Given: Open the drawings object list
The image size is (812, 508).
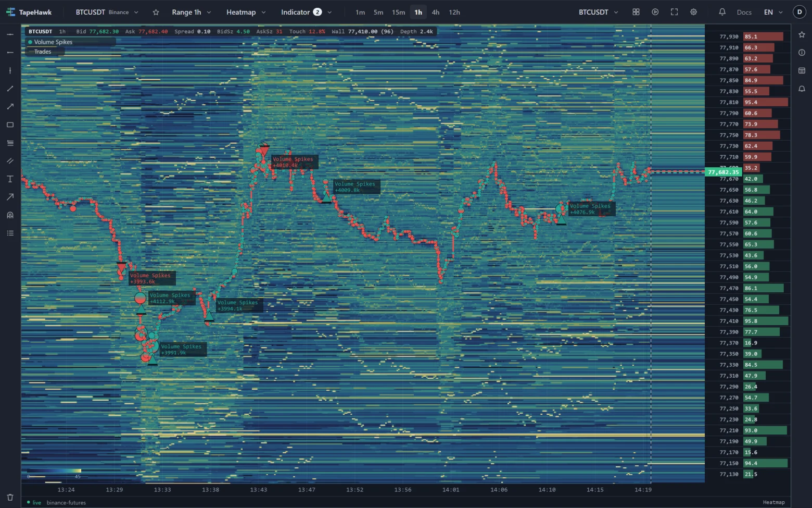Looking at the screenshot, I should coord(10,233).
